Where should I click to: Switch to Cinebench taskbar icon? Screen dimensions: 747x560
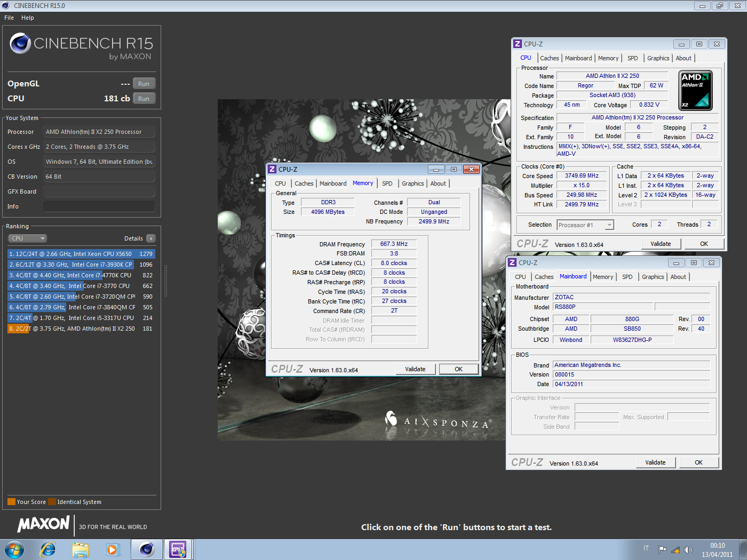point(146,549)
